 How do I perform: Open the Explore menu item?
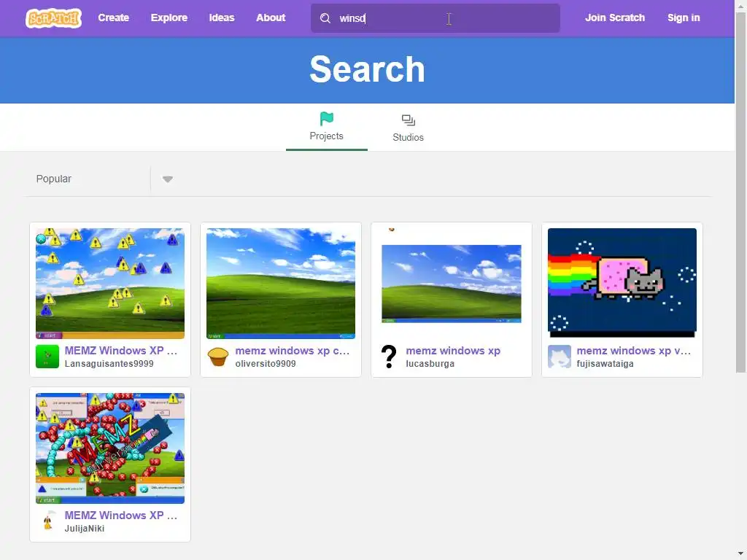(169, 17)
